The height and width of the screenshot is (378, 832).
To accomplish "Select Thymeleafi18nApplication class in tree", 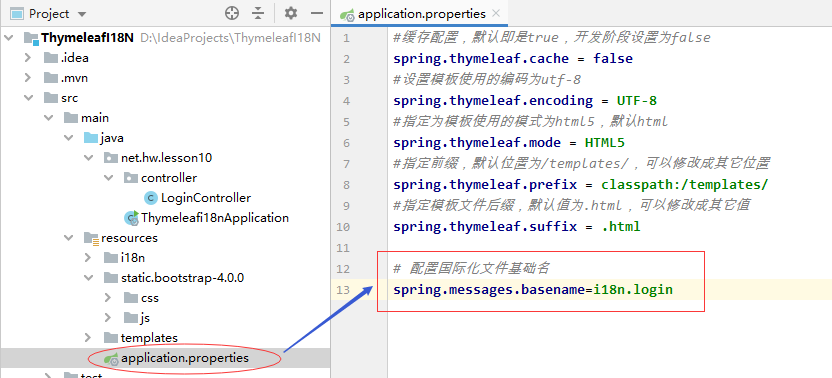I will tap(215, 218).
